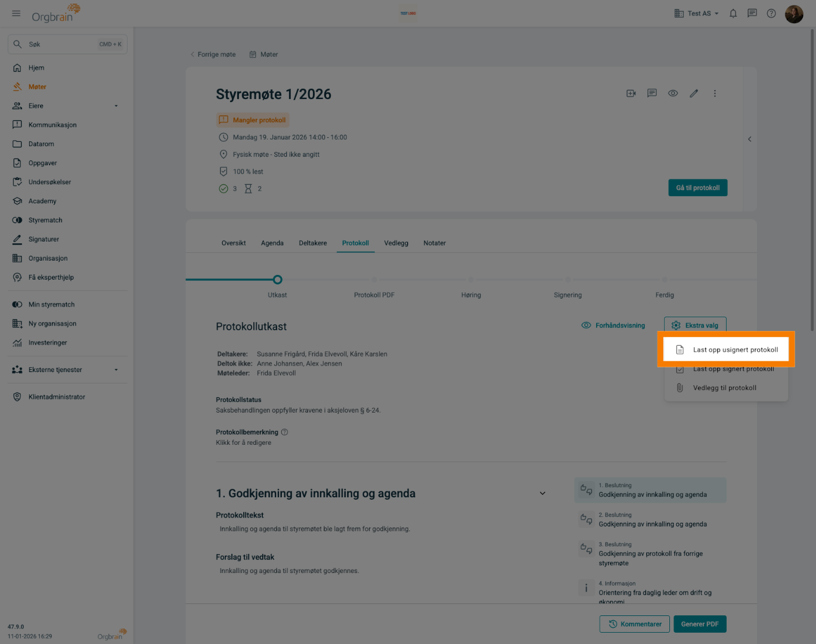Open Forhåndsvisning preview of the protocol
Screen dimensions: 816x644
click(x=613, y=326)
